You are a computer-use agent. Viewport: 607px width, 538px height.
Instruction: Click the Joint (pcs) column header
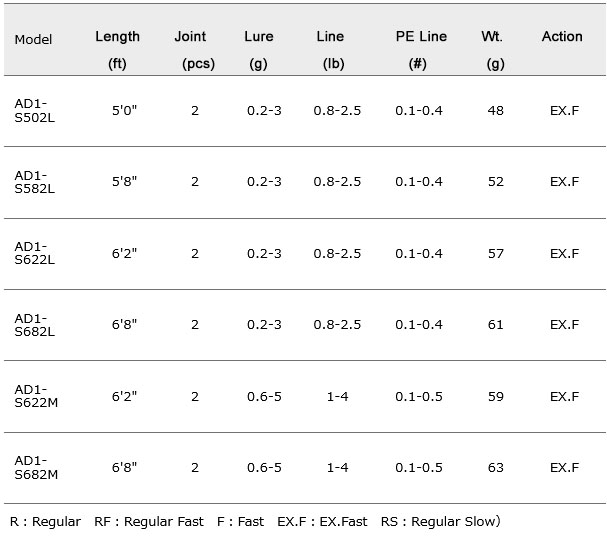pyautogui.click(x=195, y=50)
